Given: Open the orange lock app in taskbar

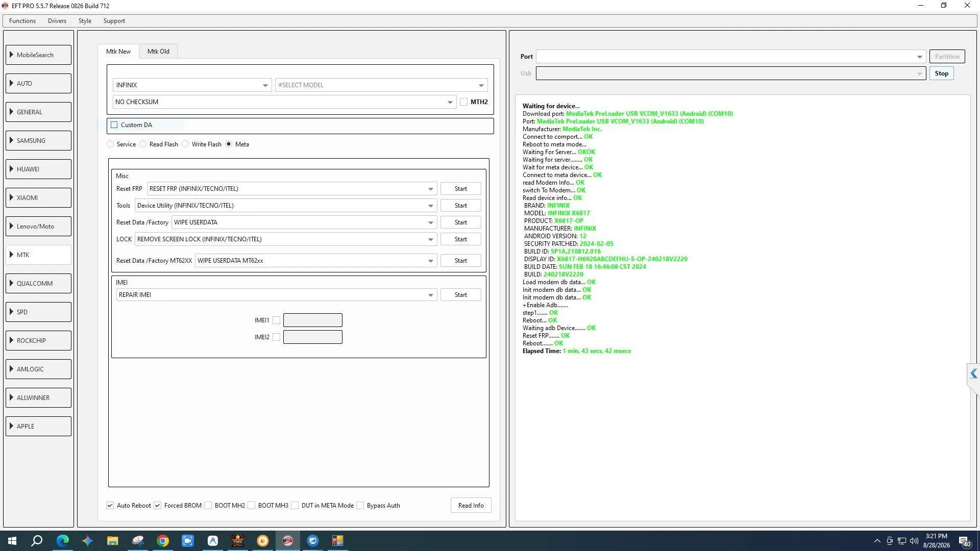Looking at the screenshot, I should click(x=262, y=541).
